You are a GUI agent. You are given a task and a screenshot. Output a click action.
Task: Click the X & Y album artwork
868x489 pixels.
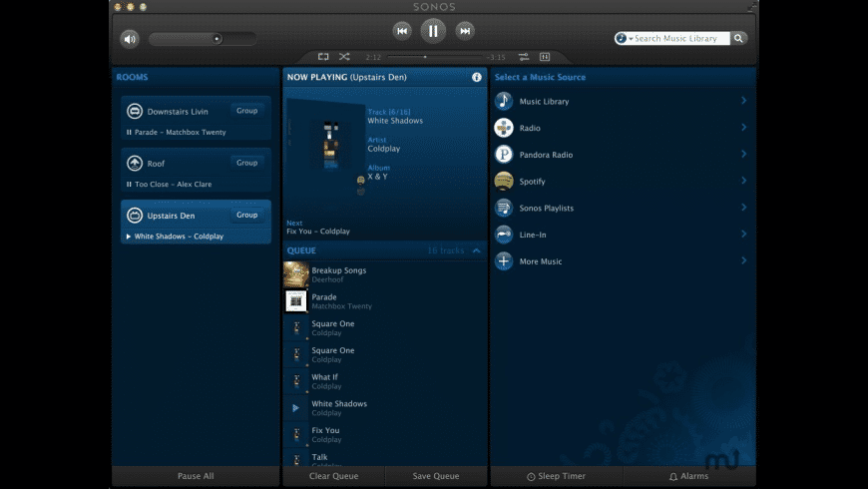pos(325,147)
